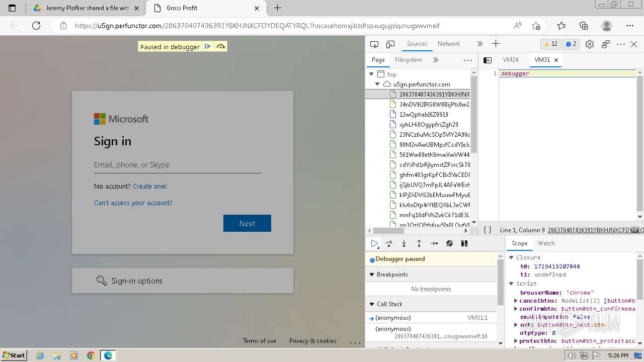Switch to the Watch tab
Image resolution: width=644 pixels, height=362 pixels.
click(x=546, y=243)
